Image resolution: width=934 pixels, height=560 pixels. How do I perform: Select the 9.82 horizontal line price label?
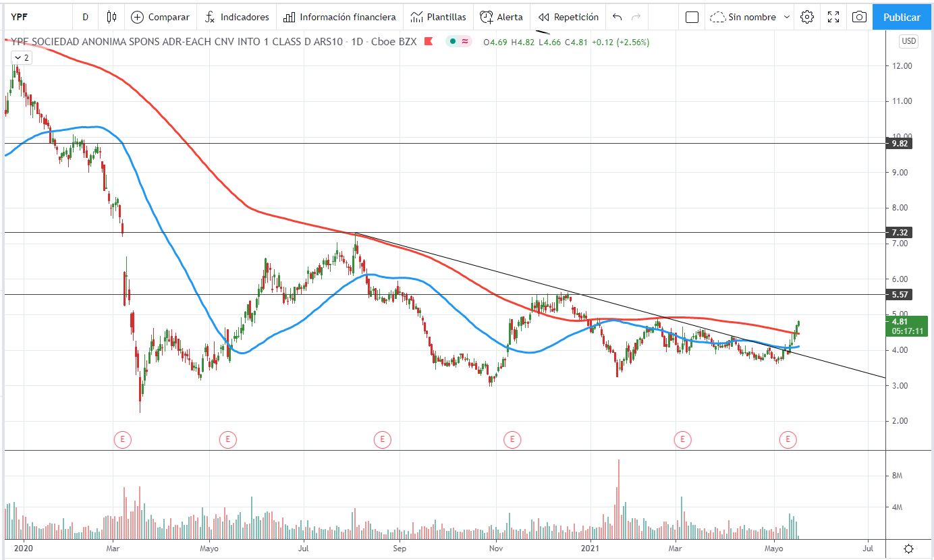pyautogui.click(x=900, y=144)
